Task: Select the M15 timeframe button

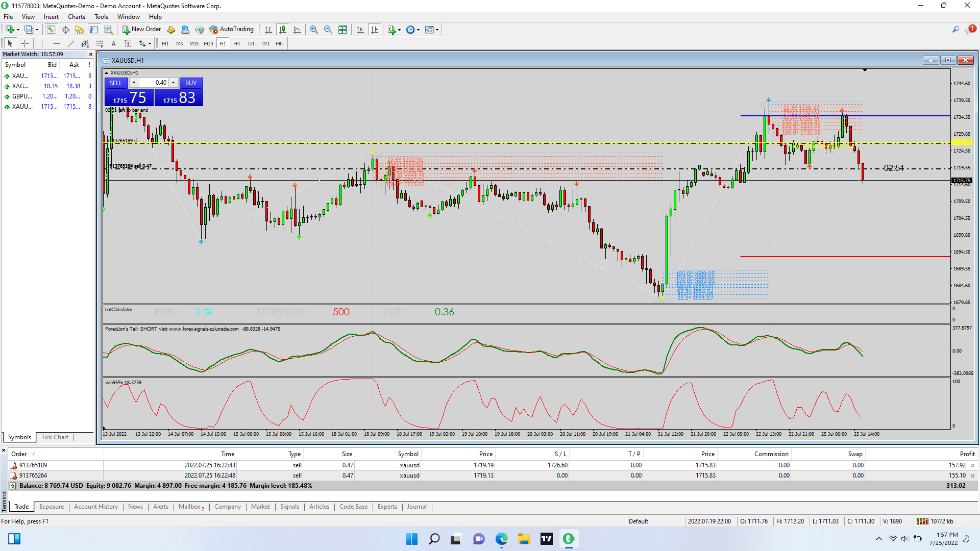Action: (x=194, y=43)
